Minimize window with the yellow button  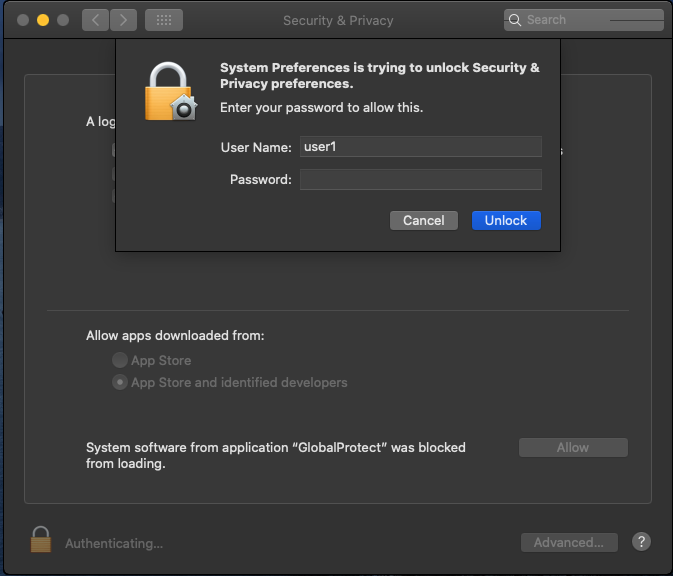(43, 20)
